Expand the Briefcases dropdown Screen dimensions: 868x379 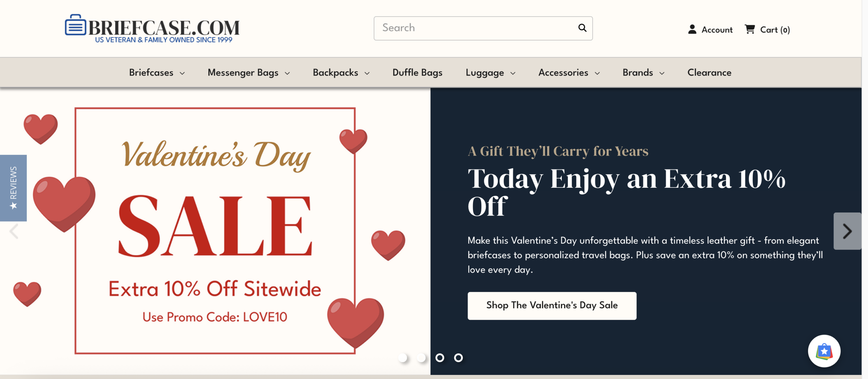click(156, 72)
